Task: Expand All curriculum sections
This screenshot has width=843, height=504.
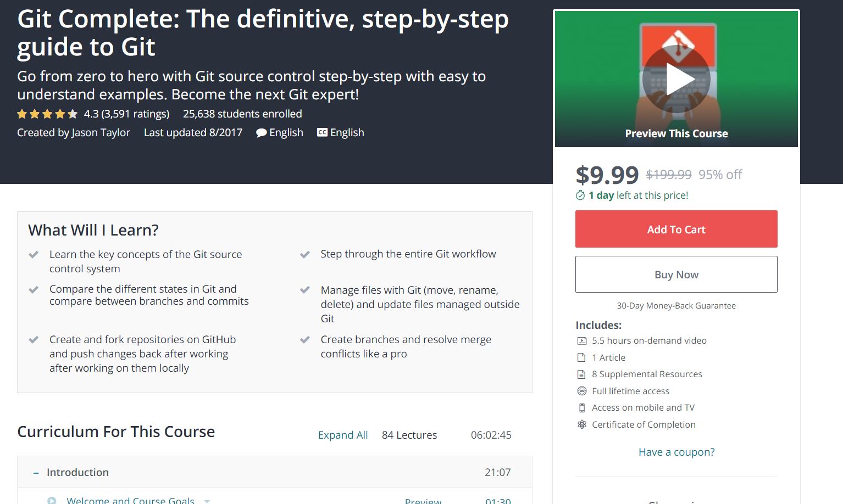Action: tap(343, 435)
